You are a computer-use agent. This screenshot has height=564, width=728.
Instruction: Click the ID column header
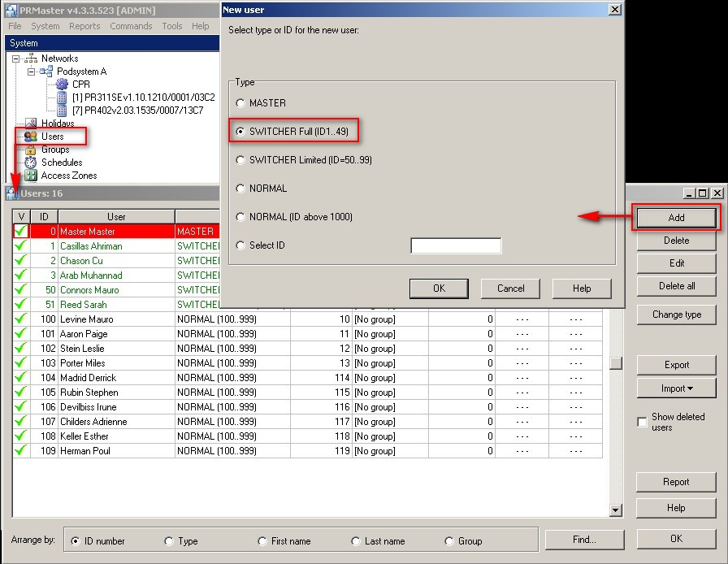44,216
